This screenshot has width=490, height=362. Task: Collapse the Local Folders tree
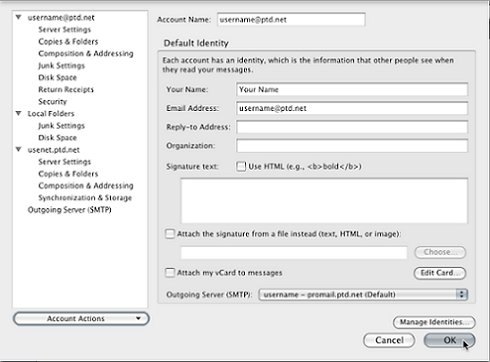coord(19,113)
